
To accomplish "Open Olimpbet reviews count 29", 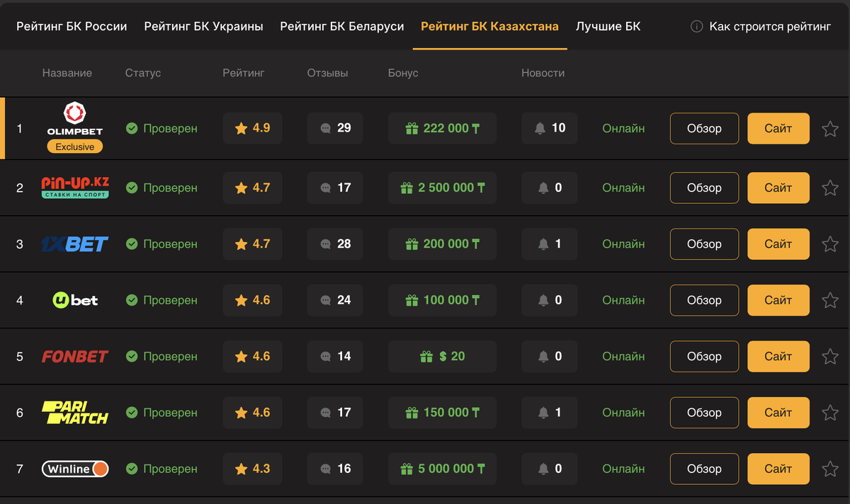I will (335, 128).
